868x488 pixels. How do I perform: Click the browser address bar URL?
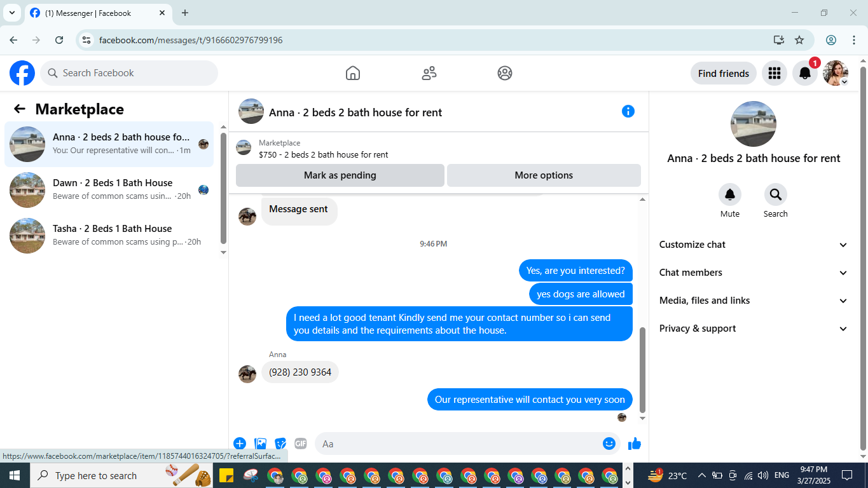191,40
